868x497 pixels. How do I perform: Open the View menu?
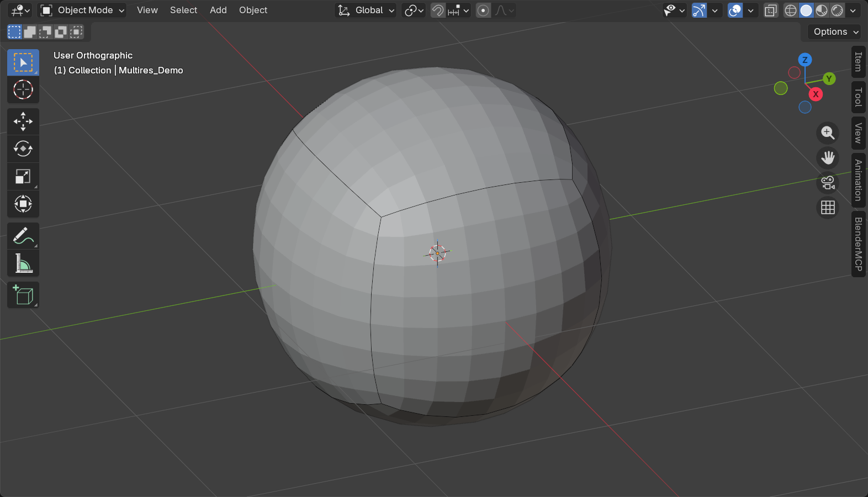147,10
